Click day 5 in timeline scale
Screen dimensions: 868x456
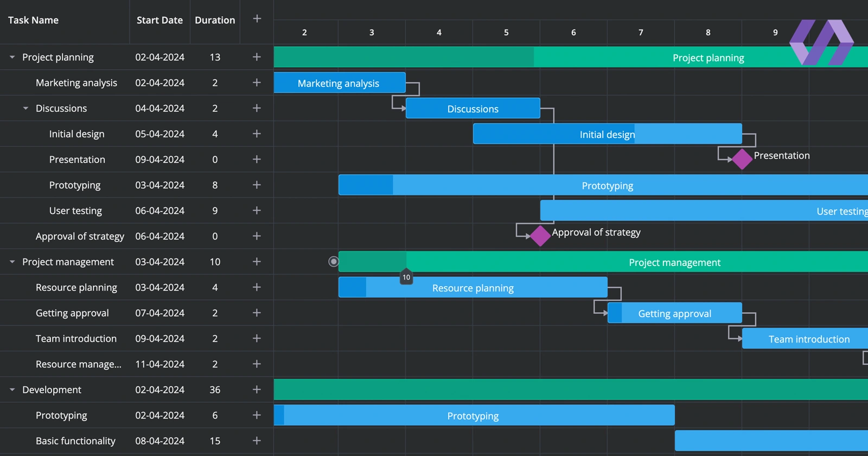click(506, 32)
